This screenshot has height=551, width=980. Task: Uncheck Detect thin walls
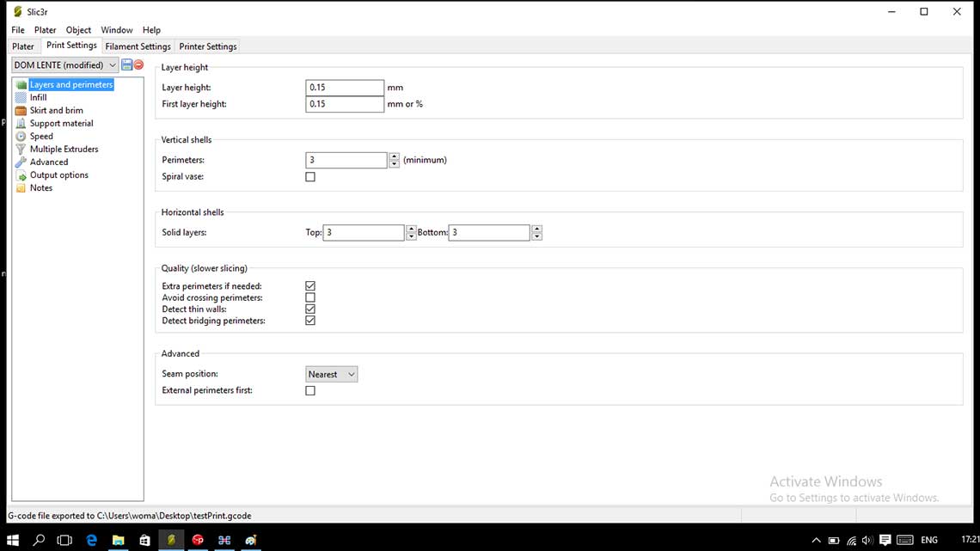(310, 309)
